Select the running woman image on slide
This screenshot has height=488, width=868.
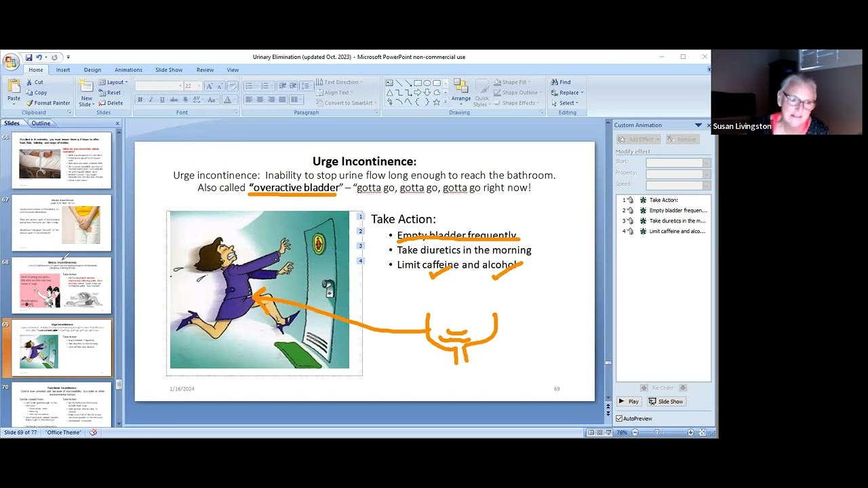(259, 289)
